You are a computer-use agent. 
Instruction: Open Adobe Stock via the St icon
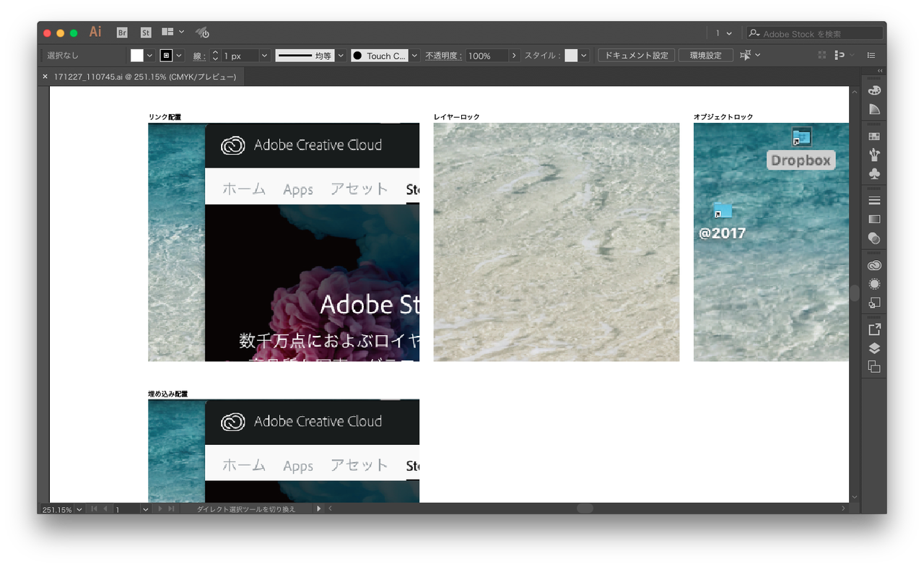tap(146, 33)
